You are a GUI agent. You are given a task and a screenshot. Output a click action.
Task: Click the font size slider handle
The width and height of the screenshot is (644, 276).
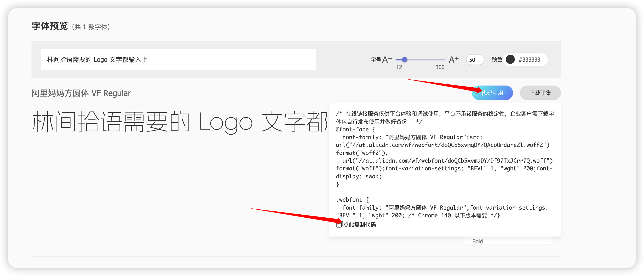coord(405,60)
